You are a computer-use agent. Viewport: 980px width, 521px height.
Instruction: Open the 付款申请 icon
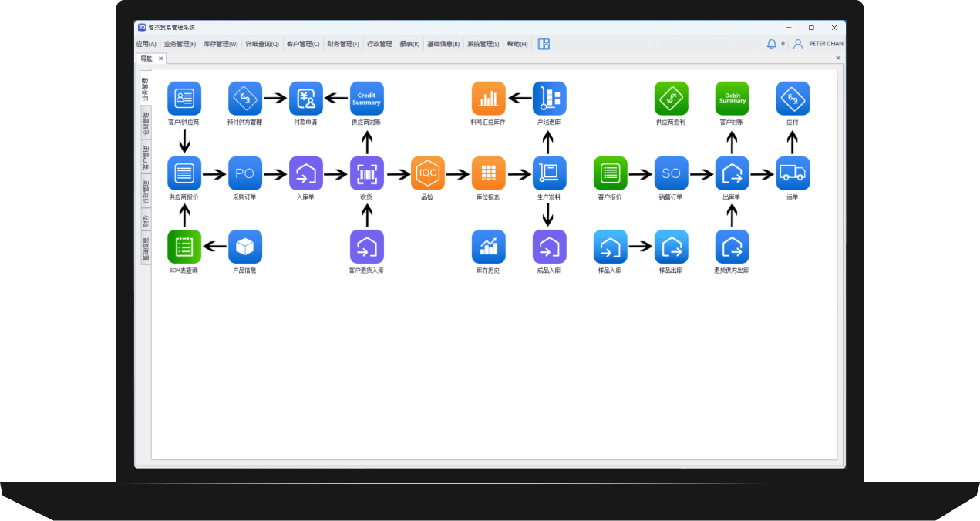(305, 98)
